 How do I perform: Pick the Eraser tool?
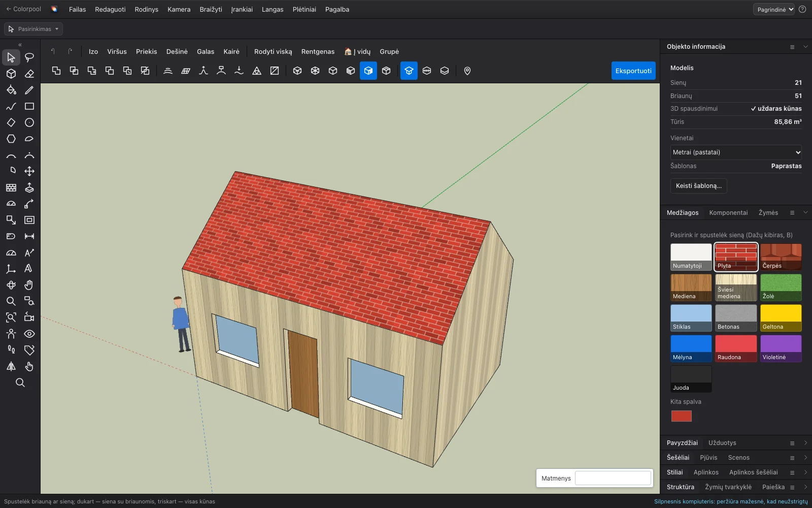(x=29, y=74)
